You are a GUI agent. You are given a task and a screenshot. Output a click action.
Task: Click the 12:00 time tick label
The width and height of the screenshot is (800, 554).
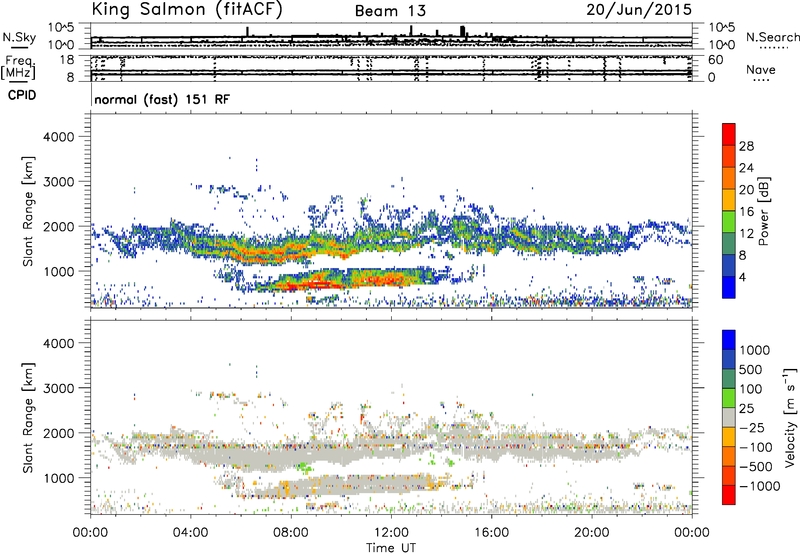tap(391, 533)
